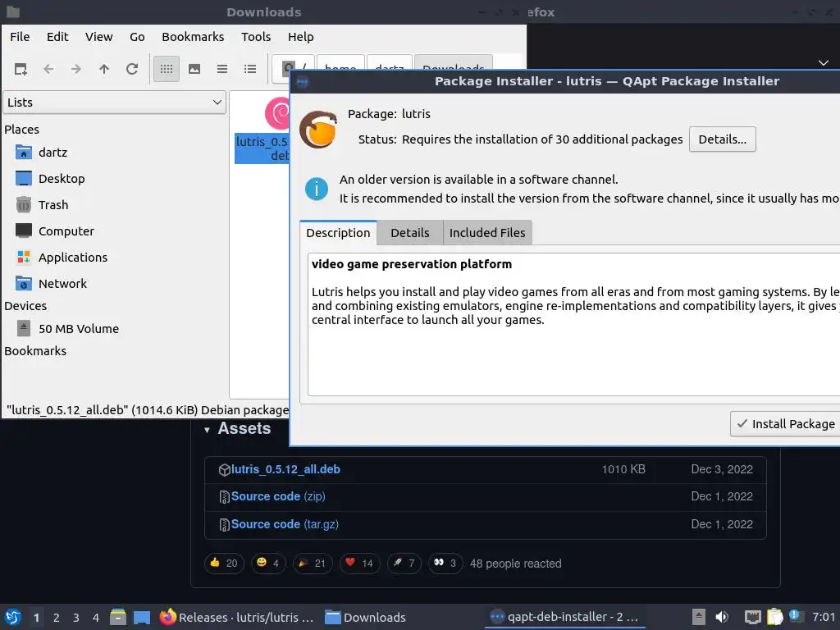Open Help menu in Downloads window
840x630 pixels.
point(300,37)
